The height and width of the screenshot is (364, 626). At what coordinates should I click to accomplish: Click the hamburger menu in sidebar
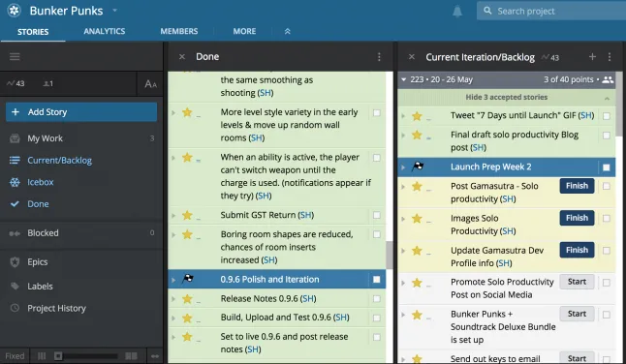(15, 56)
